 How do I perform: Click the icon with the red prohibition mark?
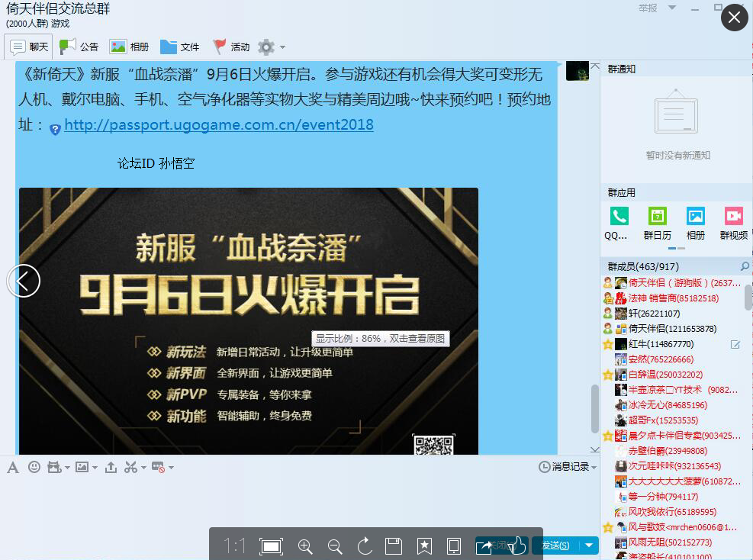point(158,468)
